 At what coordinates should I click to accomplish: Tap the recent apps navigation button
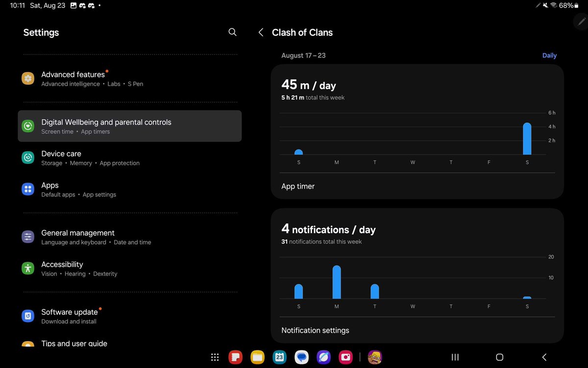tap(455, 357)
